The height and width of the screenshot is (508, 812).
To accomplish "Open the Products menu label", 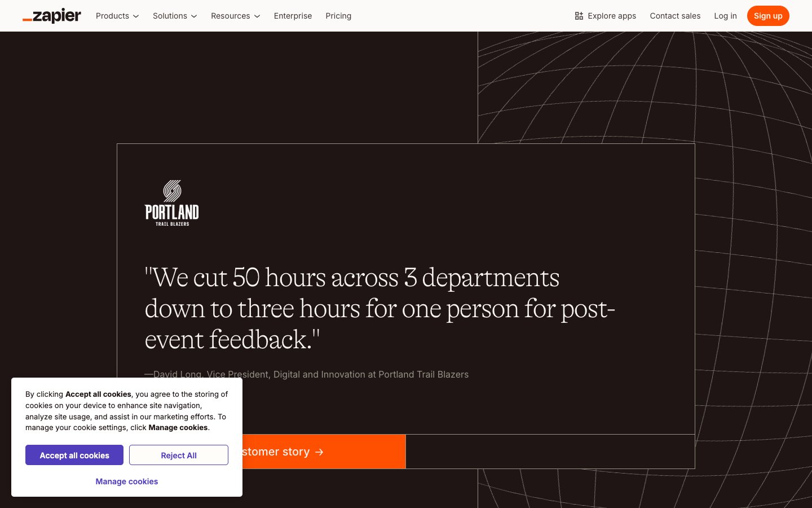I will coord(112,16).
